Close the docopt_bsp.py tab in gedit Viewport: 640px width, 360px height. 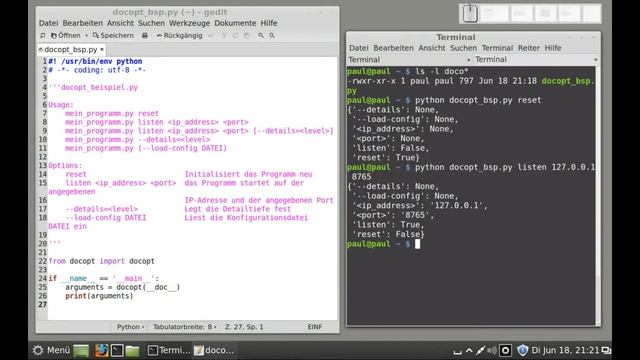click(x=102, y=49)
